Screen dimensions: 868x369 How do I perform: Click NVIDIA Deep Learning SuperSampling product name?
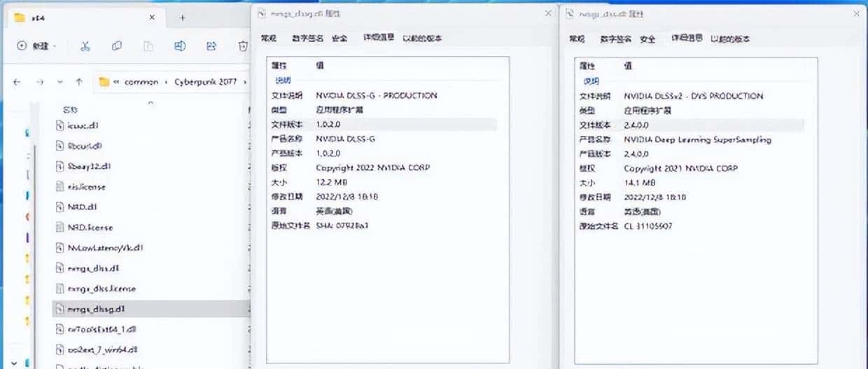[697, 139]
